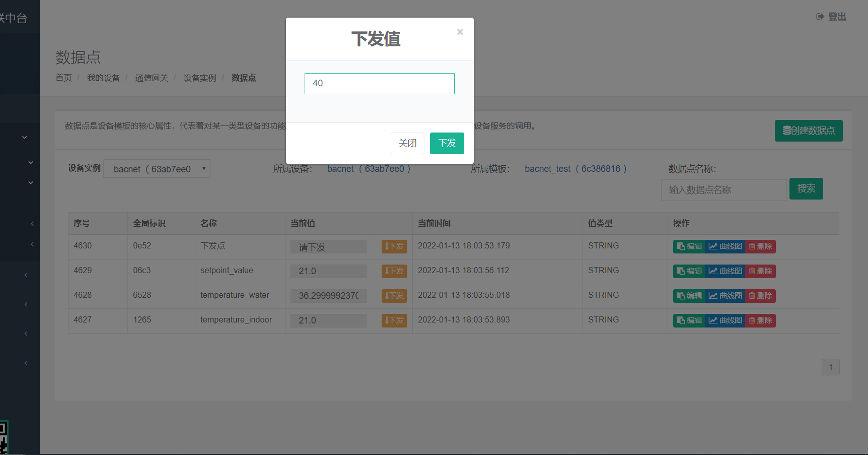Click 下发 icon for temperature_water row

[x=394, y=296]
